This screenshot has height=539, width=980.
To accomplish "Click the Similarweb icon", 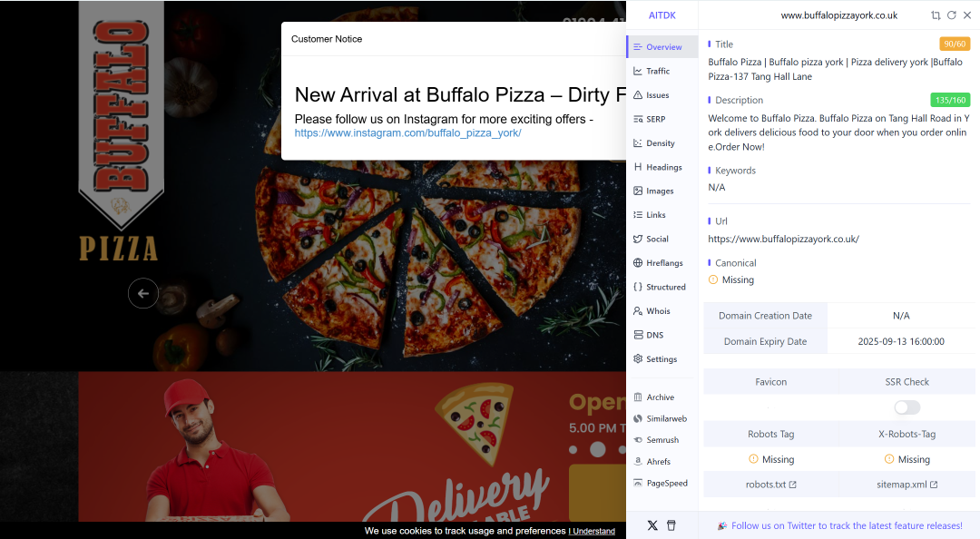I will (x=638, y=418).
